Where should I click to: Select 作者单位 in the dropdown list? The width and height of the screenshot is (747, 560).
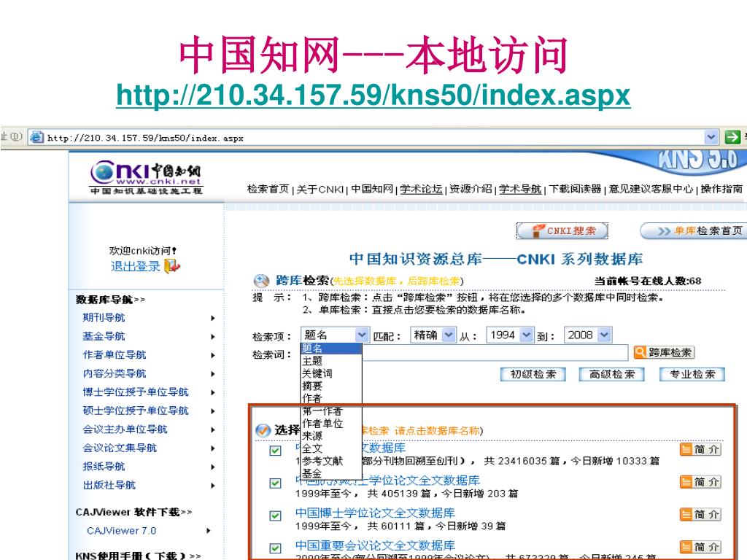coord(331,423)
